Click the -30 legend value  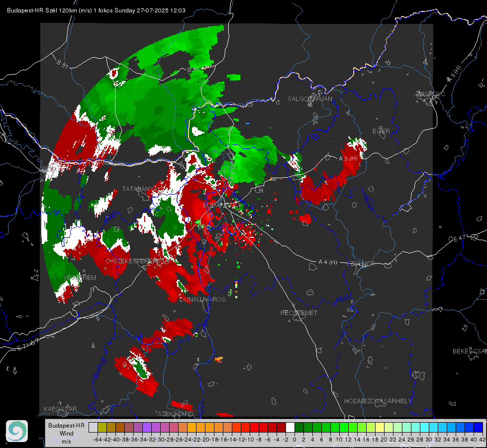[x=160, y=440]
